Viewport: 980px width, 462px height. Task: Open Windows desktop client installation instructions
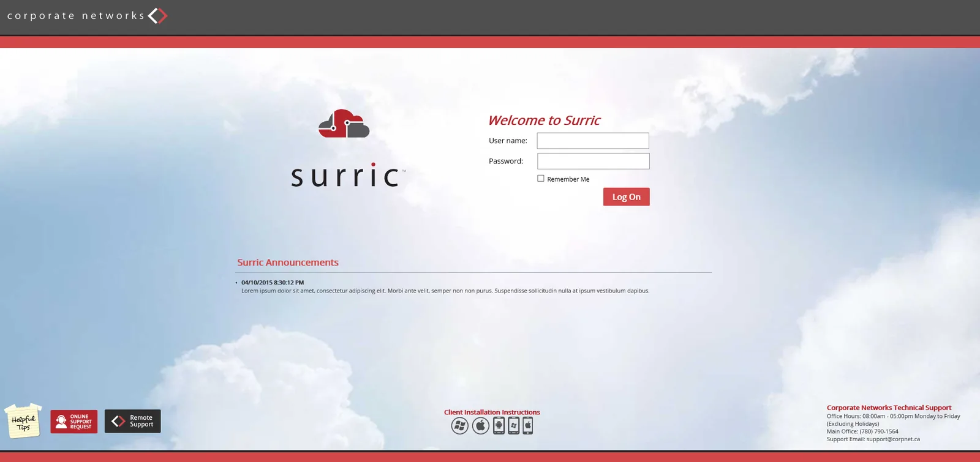point(460,426)
